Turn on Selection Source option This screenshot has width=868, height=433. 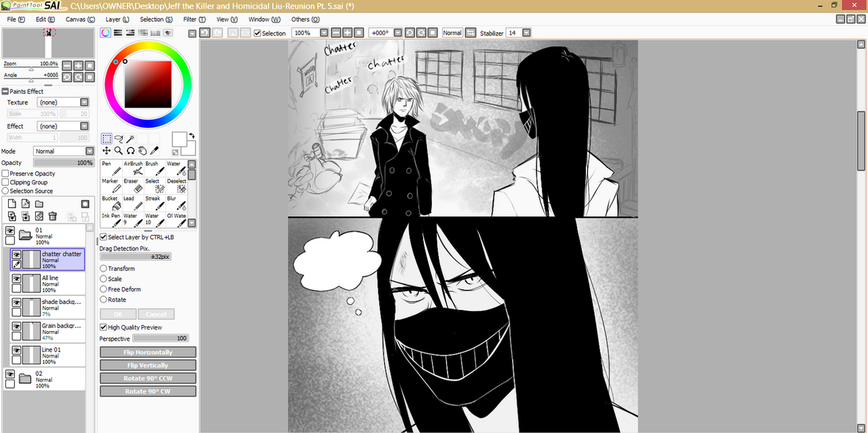pos(5,191)
